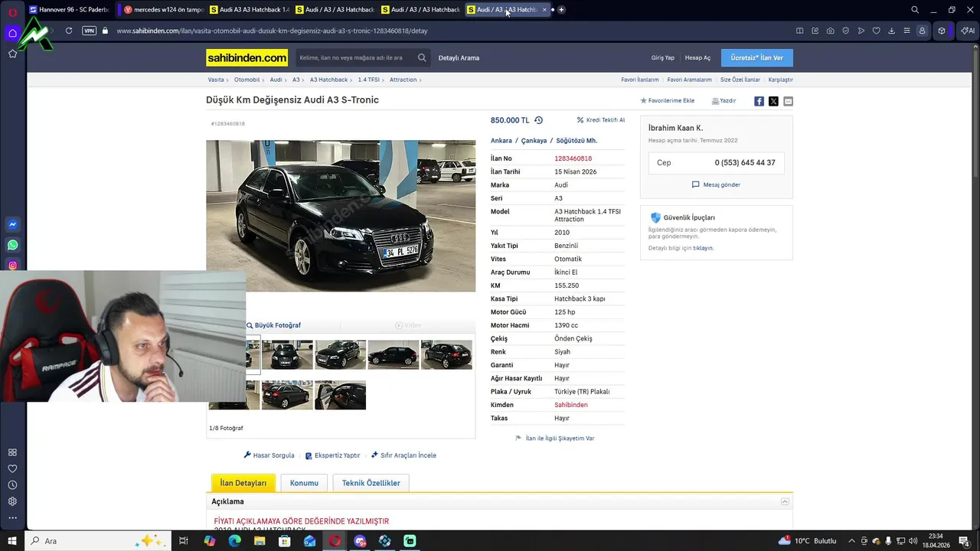This screenshot has height=551, width=980.
Task: Open price history icon next to 850.000 TL
Action: click(538, 120)
